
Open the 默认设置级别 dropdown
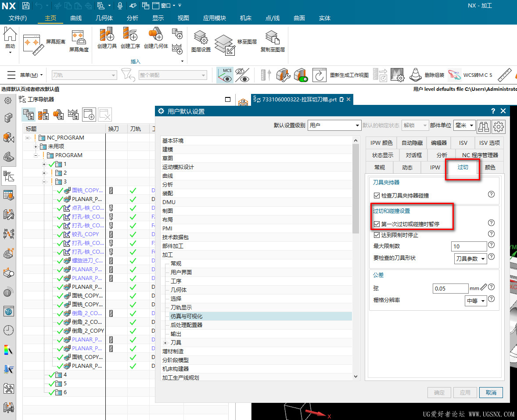tap(334, 126)
